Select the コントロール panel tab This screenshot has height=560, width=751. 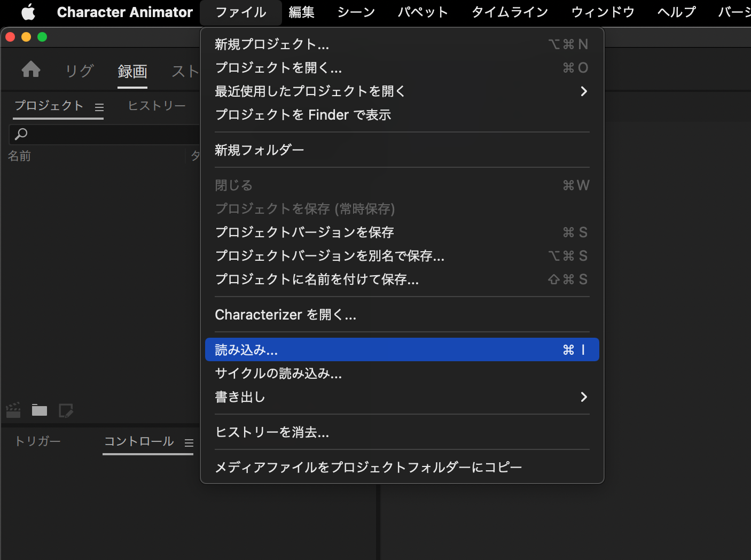(139, 441)
